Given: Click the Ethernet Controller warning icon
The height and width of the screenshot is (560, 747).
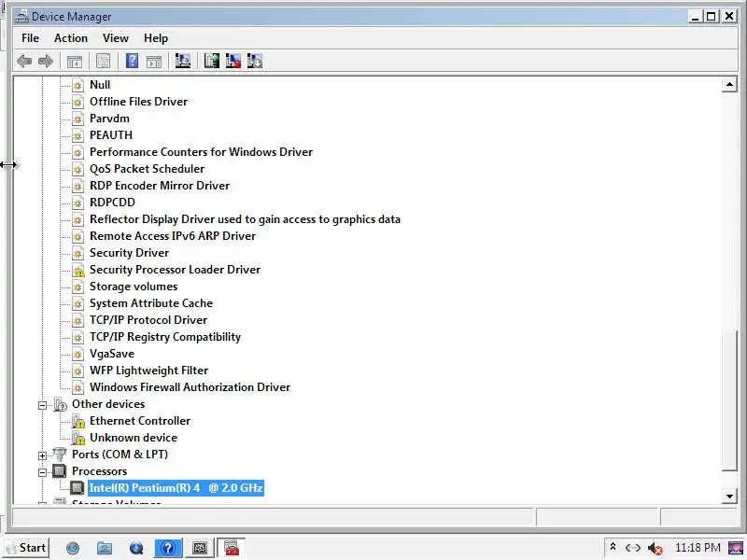Looking at the screenshot, I should pyautogui.click(x=78, y=421).
